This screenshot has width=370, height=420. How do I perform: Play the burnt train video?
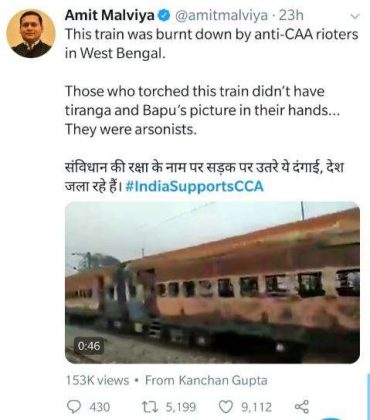pyautogui.click(x=212, y=282)
